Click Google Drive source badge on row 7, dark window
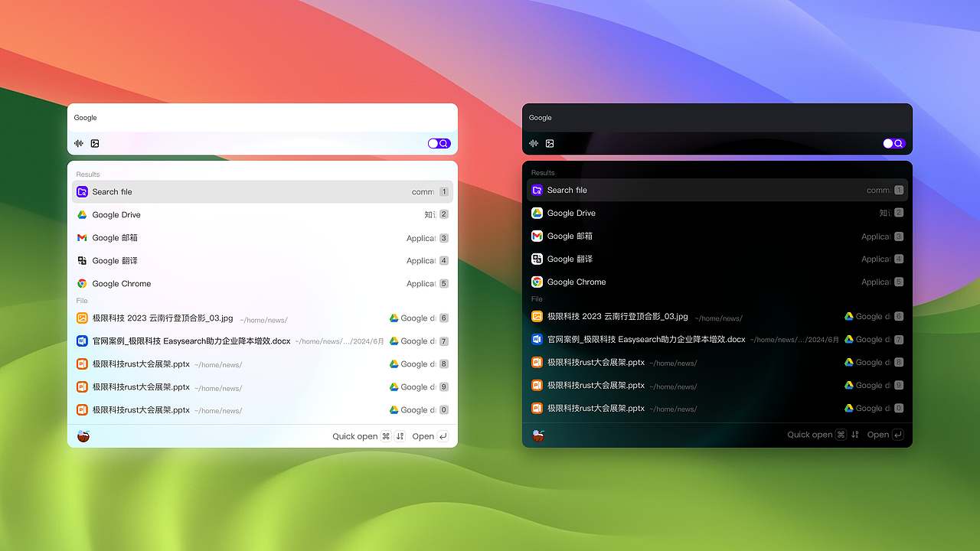This screenshot has height=551, width=980. pyautogui.click(x=867, y=340)
